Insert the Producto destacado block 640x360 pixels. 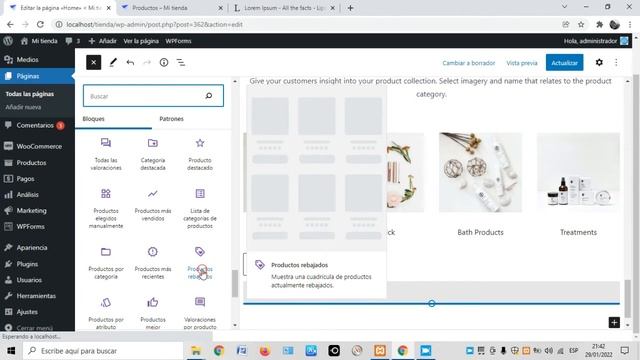[x=200, y=154]
